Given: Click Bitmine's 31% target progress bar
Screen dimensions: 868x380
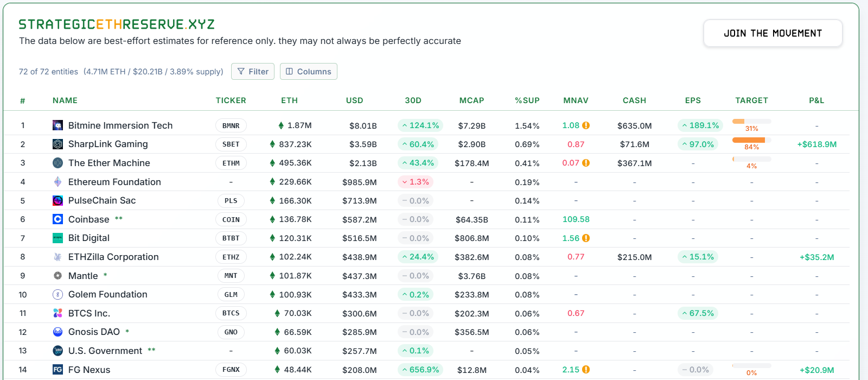Looking at the screenshot, I should (752, 122).
